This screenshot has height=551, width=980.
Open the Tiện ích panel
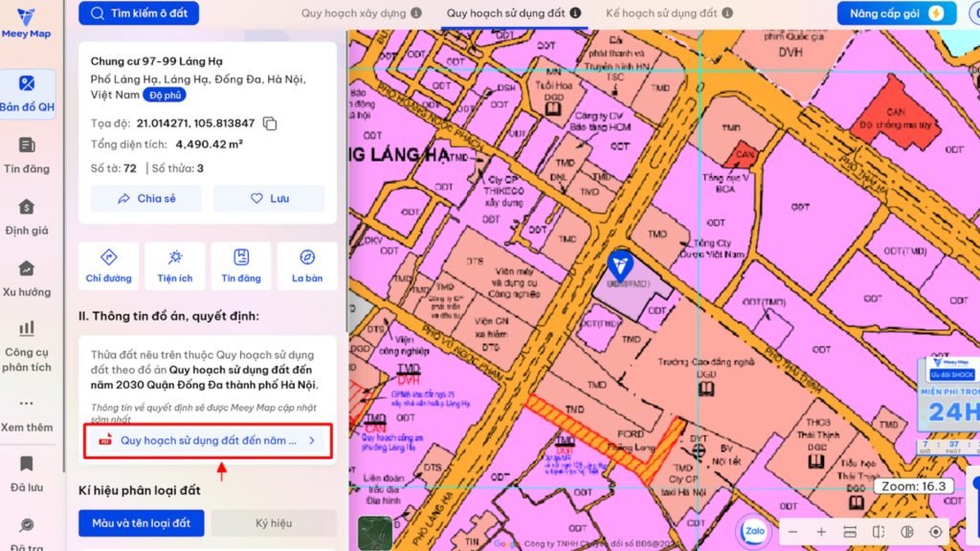pos(174,265)
